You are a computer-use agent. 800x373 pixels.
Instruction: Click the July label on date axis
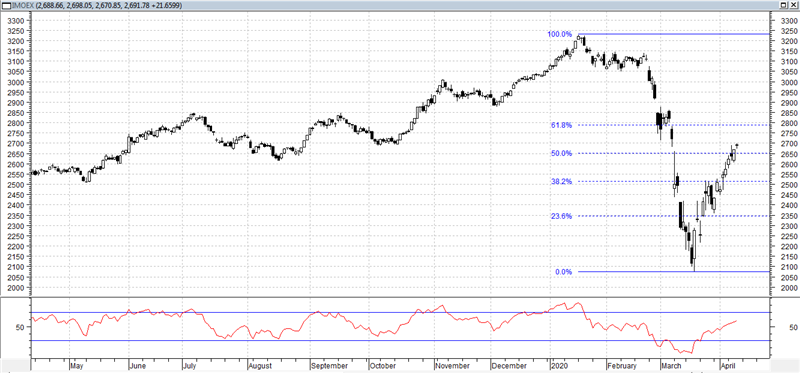tap(191, 366)
